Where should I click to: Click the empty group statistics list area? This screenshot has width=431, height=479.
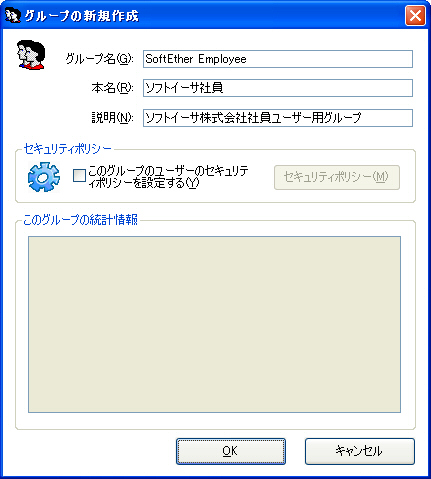214,324
